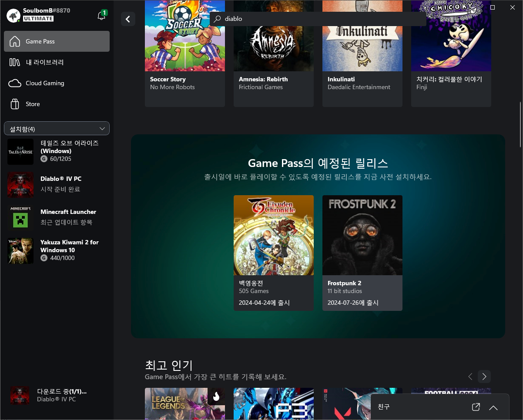Open the Eiyuden Chronicle 백영웅전 cover
This screenshot has height=420, width=523.
click(274, 235)
